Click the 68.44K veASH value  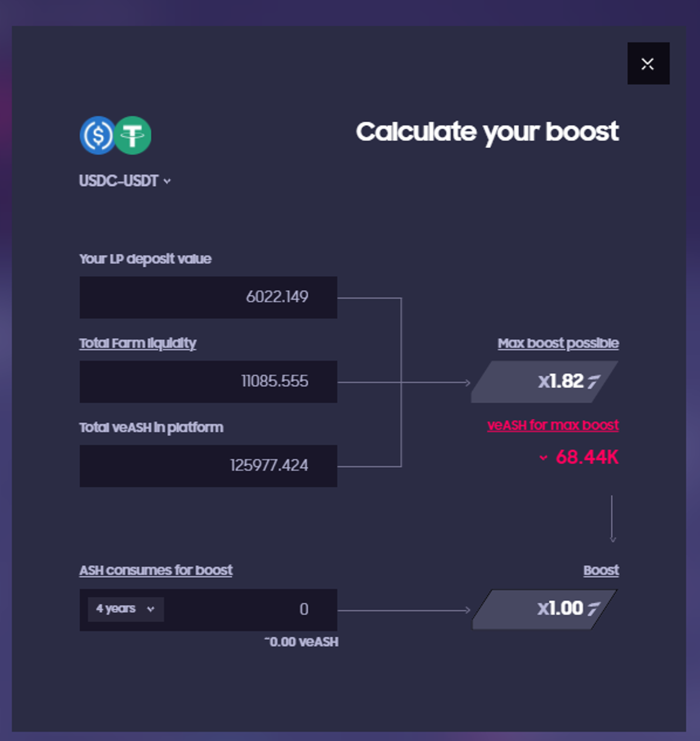click(587, 457)
